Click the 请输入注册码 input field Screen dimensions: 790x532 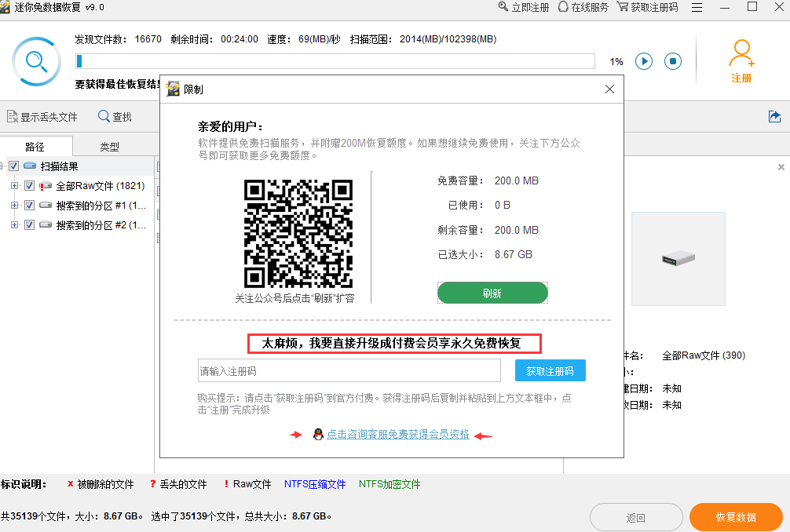coord(349,371)
